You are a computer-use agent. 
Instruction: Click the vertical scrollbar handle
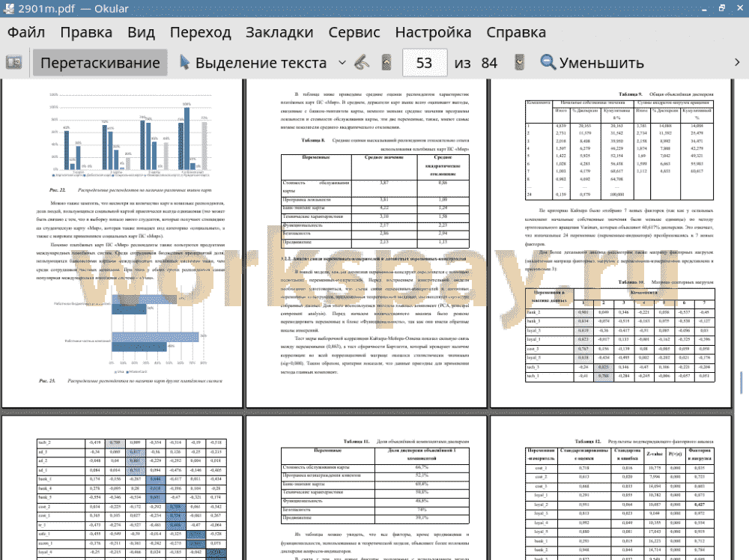tap(742, 383)
